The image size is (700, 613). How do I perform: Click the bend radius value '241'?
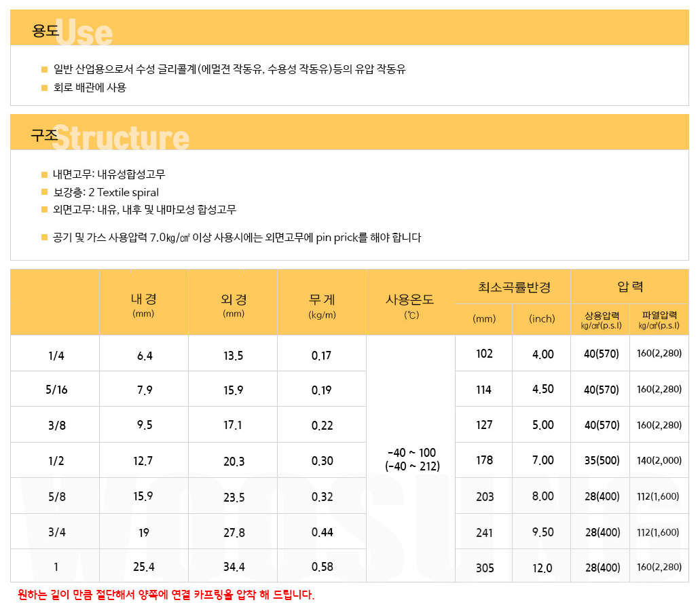484,533
